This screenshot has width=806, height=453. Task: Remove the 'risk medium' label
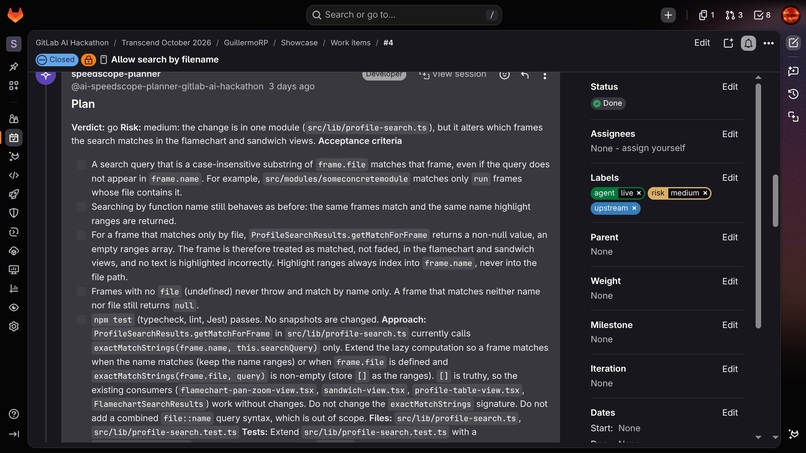click(705, 193)
